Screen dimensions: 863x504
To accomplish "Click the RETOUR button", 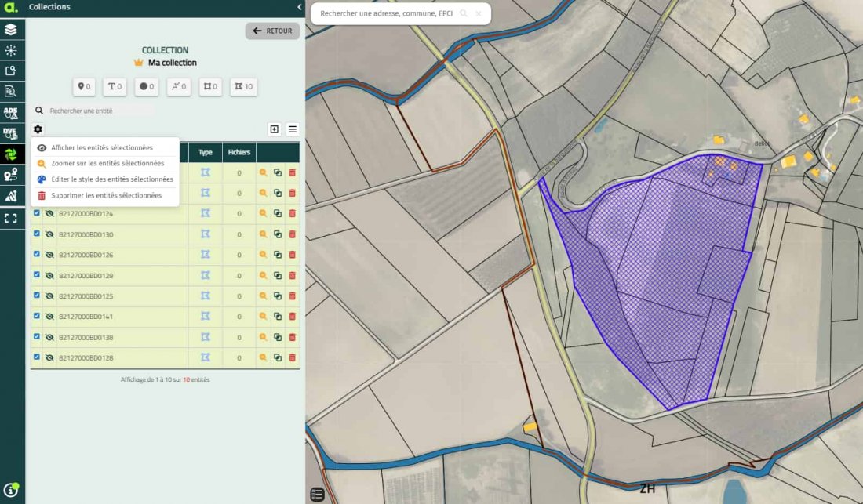I will coord(272,31).
